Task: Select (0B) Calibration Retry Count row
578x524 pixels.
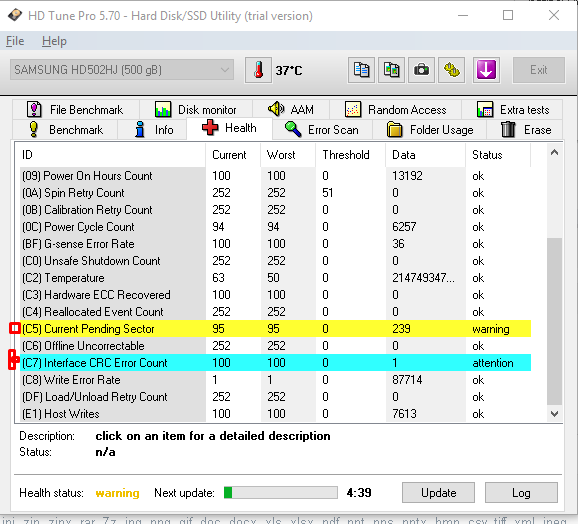Action: [x=275, y=210]
